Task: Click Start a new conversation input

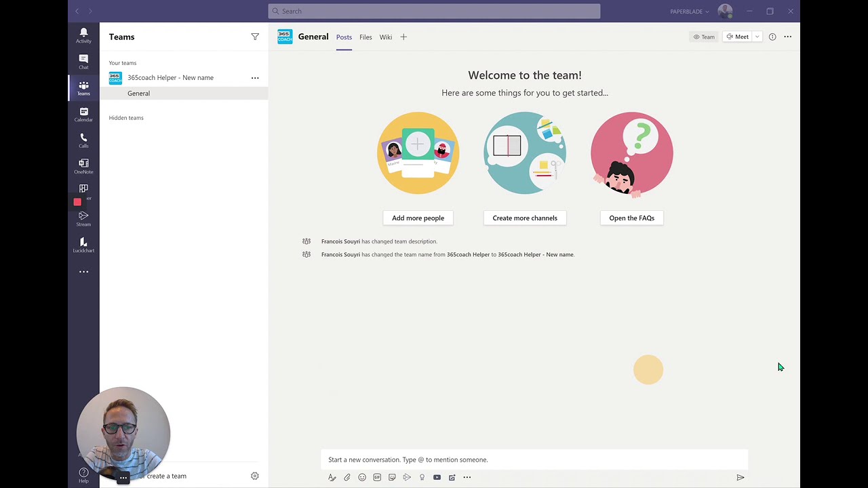Action: coord(534,460)
